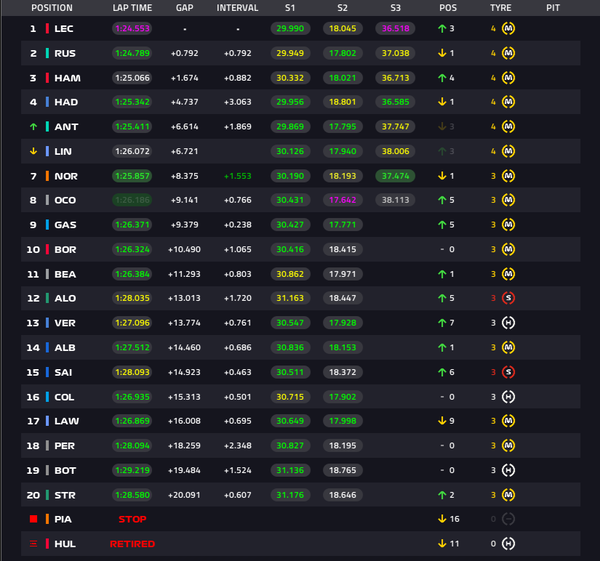The width and height of the screenshot is (600, 561).
Task: Click the yellow down arrow beside LIN's name
Action: click(x=34, y=151)
